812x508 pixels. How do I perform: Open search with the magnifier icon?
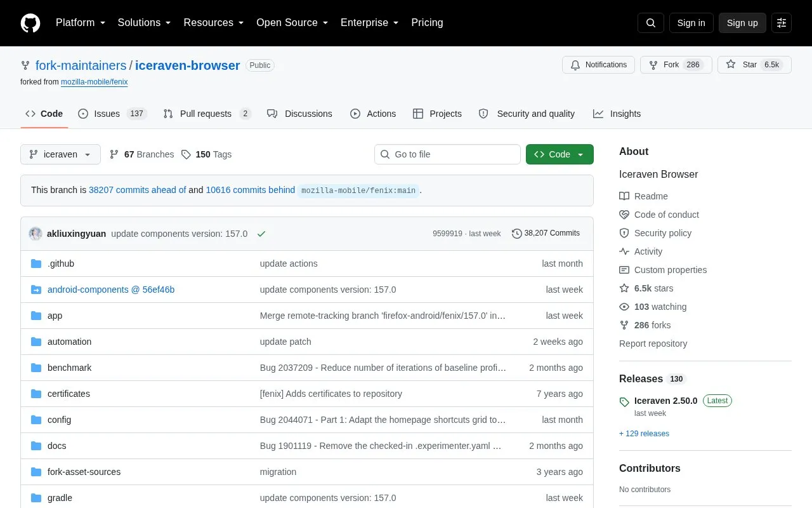point(651,23)
